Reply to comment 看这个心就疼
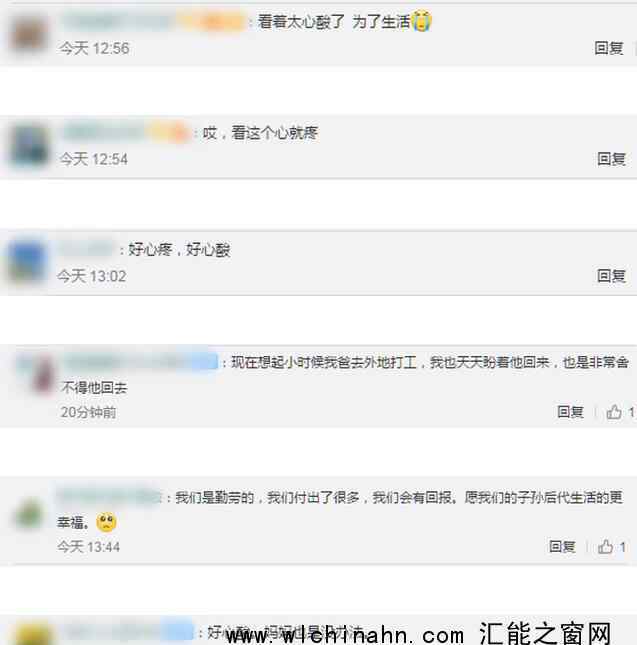This screenshot has width=637, height=645. pyautogui.click(x=612, y=159)
